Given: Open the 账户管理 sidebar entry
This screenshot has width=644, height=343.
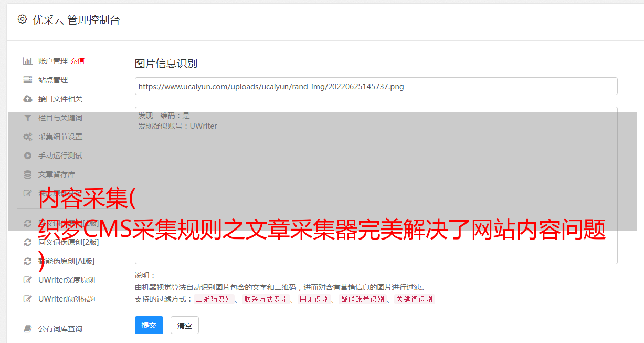Looking at the screenshot, I should (53, 61).
